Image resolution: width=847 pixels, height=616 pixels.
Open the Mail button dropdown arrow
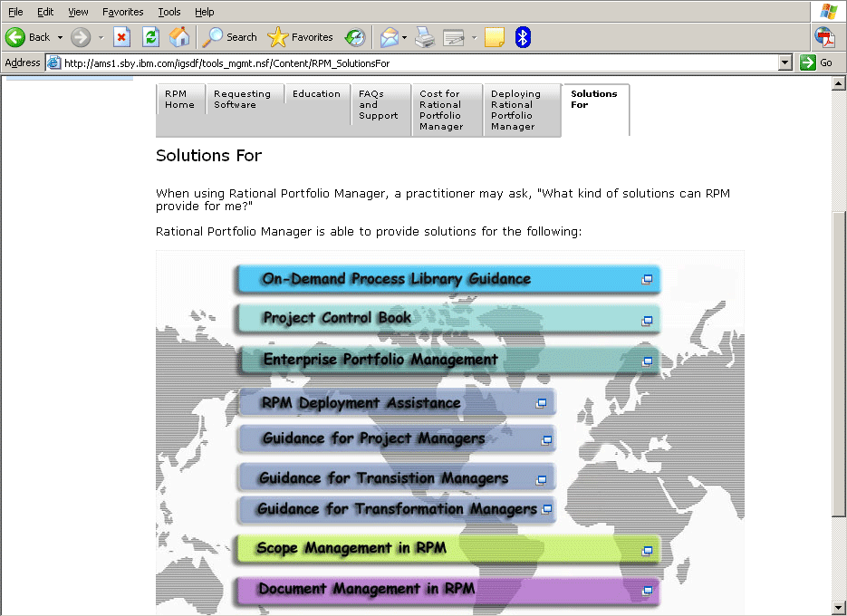(404, 37)
